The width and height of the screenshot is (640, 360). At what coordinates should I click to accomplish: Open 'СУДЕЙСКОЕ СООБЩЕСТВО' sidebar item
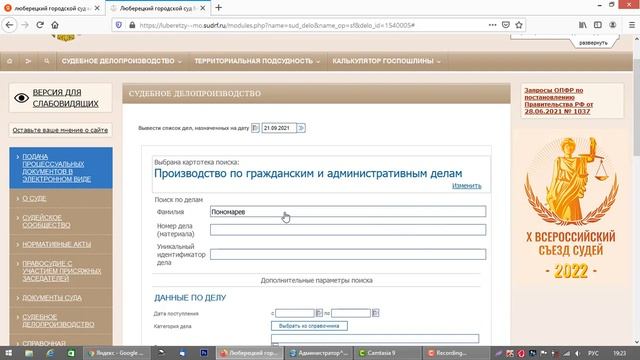click(46, 221)
